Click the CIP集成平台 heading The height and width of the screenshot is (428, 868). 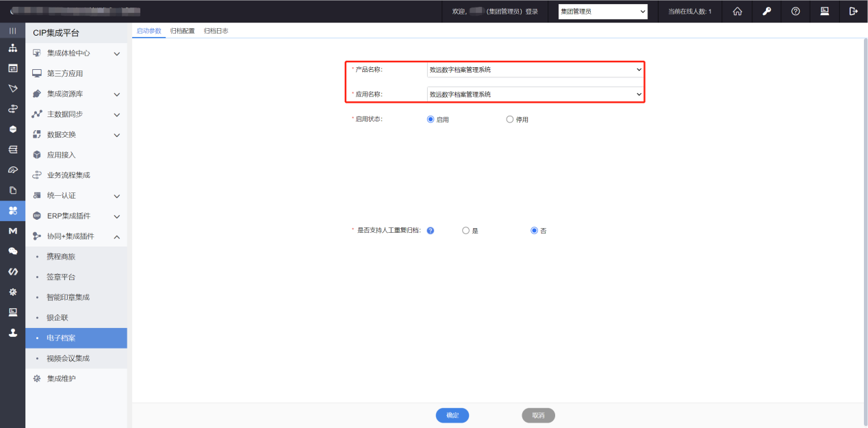(56, 33)
